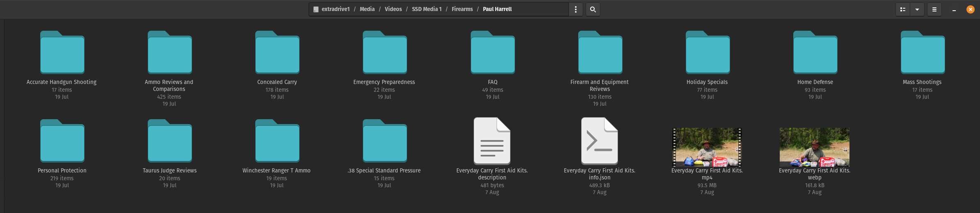This screenshot has width=980, height=213.
Task: Open Firearm and Equipment Reivews folder icon
Action: click(600, 52)
